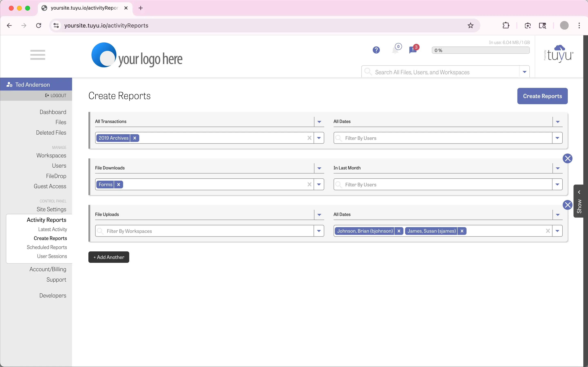
Task: Delete the File Uploads report row
Action: tap(567, 205)
